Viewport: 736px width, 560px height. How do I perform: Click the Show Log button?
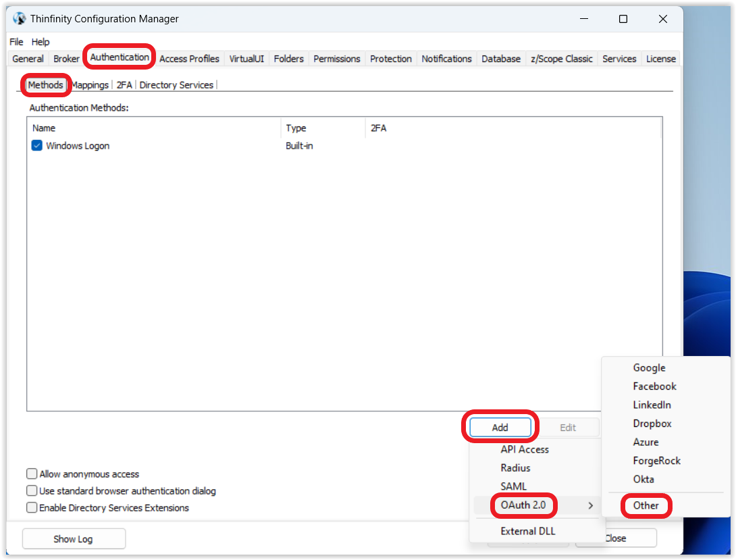coord(74,538)
